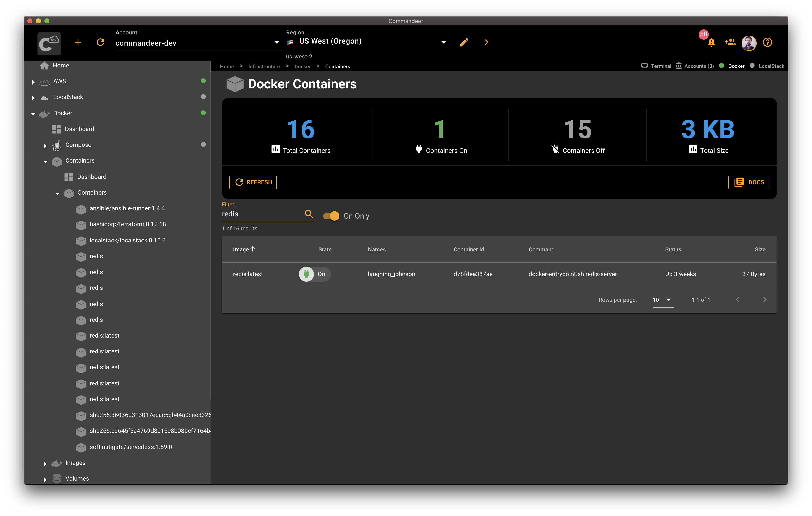Click the Docker whale icon in sidebar
The height and width of the screenshot is (516, 812).
tap(44, 114)
